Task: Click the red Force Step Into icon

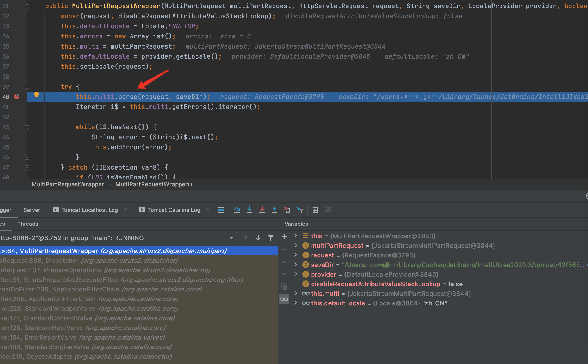Action: 262,210
